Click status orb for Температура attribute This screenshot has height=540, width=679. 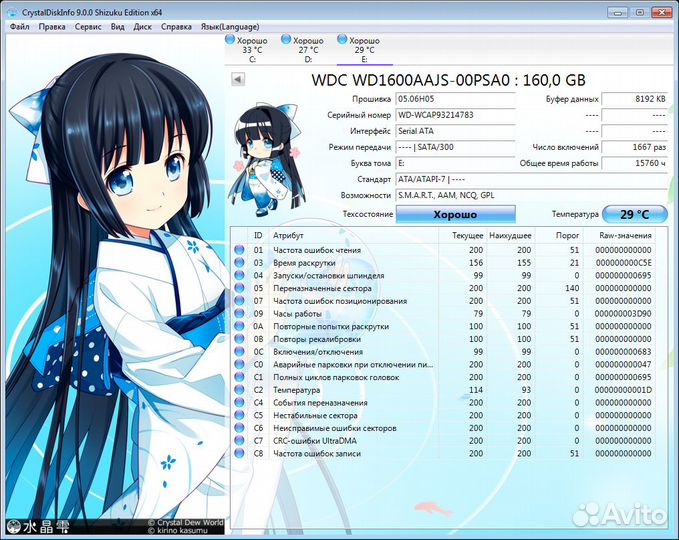[239, 390]
